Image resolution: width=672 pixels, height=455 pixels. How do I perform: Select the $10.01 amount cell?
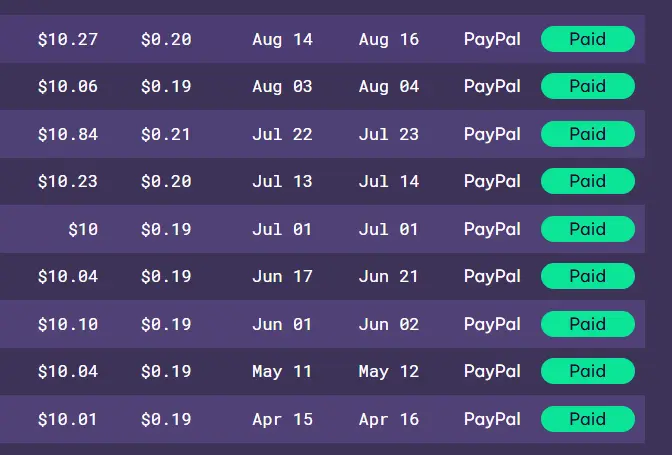tap(68, 419)
